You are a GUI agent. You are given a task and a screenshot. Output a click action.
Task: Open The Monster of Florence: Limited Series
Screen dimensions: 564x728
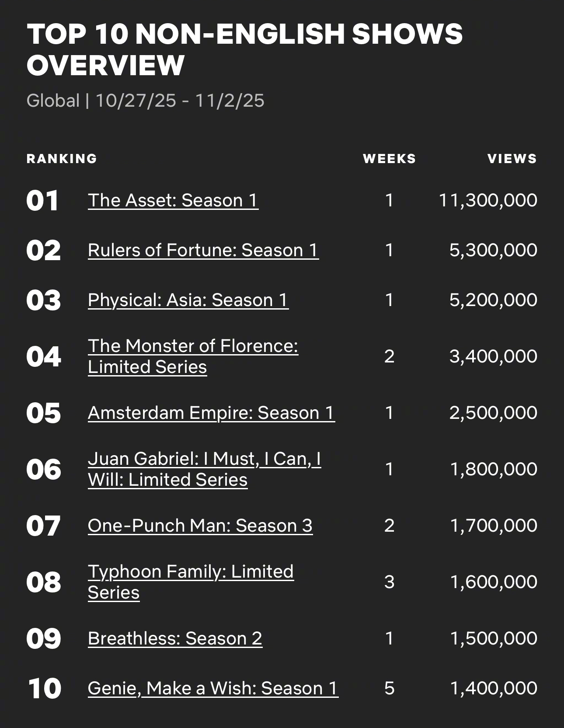[x=193, y=356]
